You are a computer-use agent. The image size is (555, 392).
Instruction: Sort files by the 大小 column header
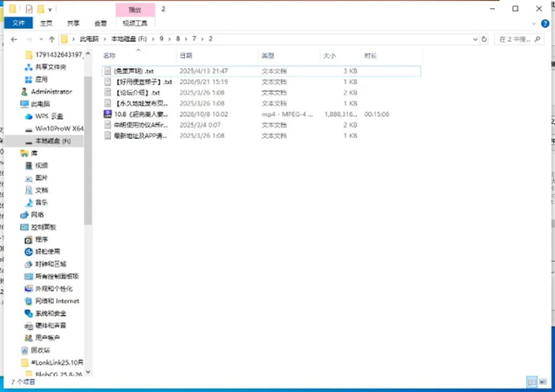click(x=341, y=56)
